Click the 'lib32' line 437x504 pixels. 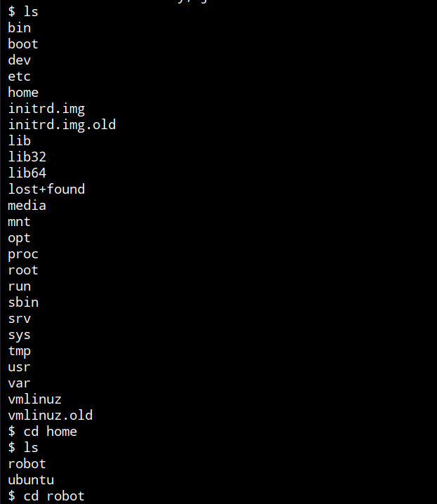click(x=27, y=157)
